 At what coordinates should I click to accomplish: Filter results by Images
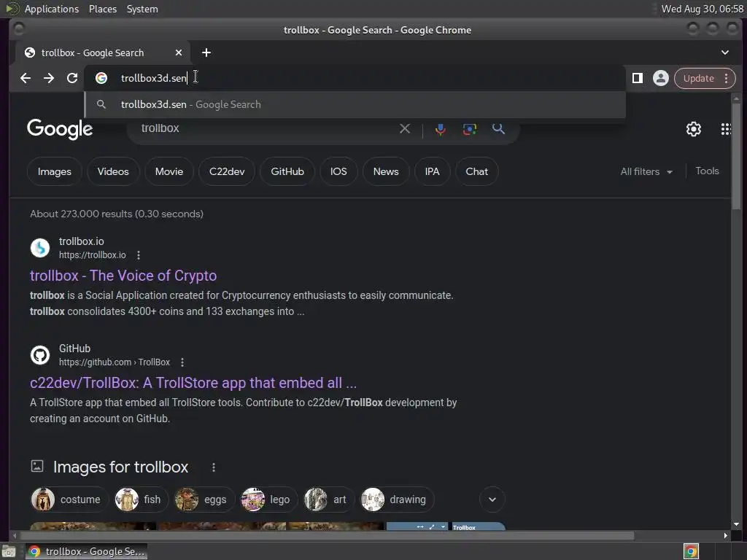pyautogui.click(x=54, y=171)
